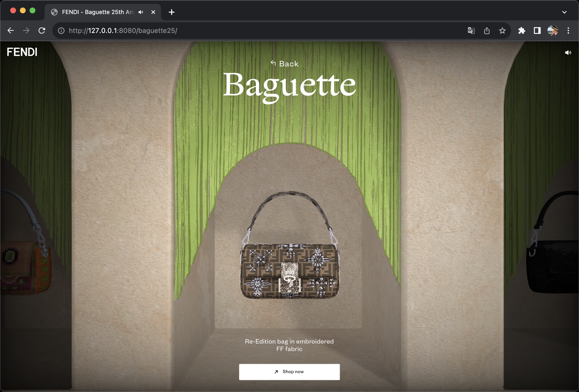Reload the current page
This screenshot has width=579, height=392.
(42, 31)
